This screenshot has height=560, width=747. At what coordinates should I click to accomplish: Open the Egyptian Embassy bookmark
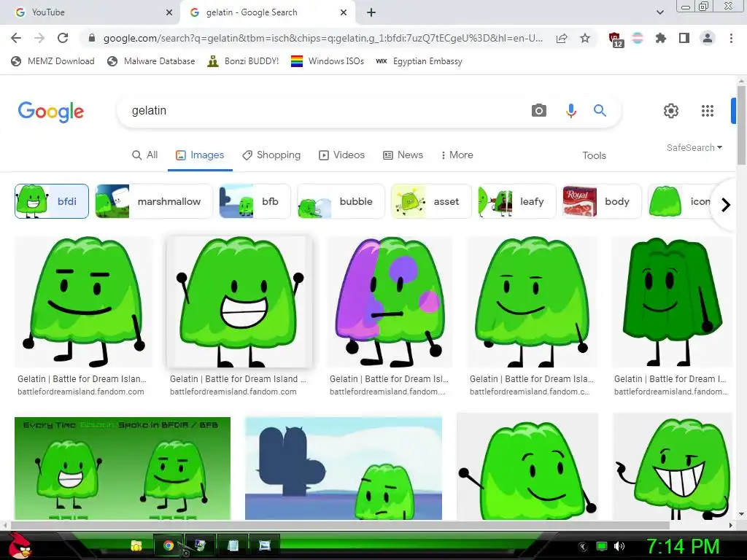(419, 61)
